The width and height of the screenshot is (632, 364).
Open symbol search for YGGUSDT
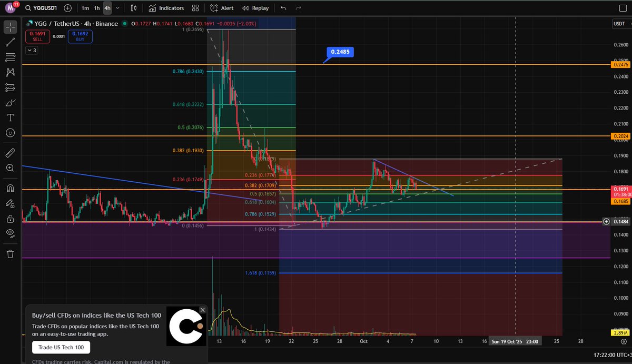point(41,8)
